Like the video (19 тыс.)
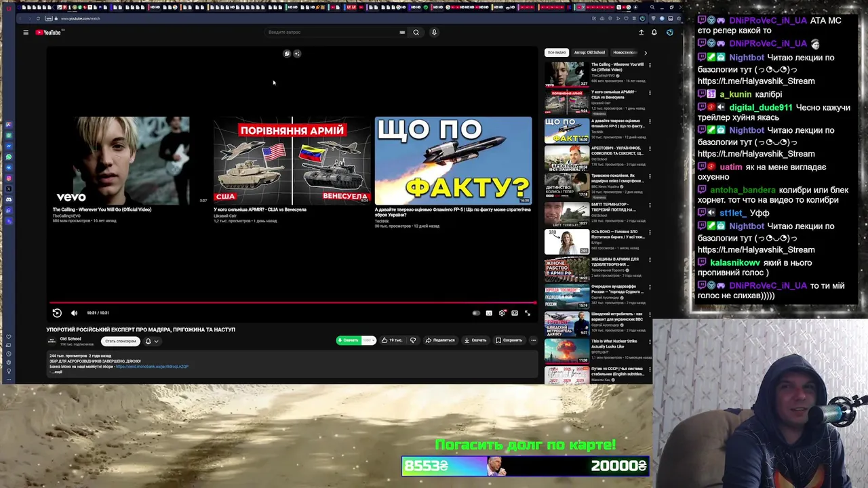 [392, 340]
